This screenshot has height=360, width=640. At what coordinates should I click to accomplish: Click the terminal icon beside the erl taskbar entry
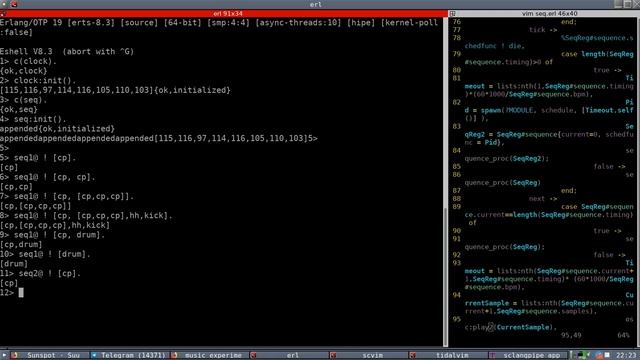(x=253, y=355)
